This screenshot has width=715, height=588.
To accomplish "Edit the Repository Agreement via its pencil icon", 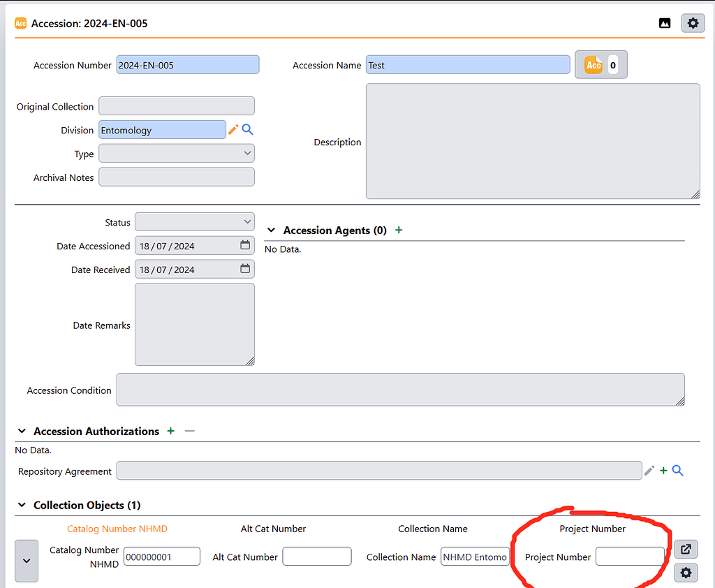I will (x=649, y=470).
